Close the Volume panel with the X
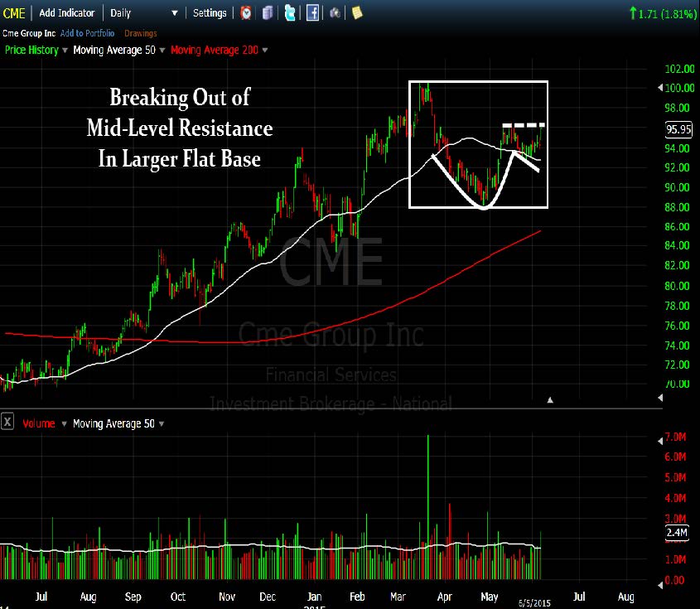This screenshot has width=700, height=609. (7, 422)
